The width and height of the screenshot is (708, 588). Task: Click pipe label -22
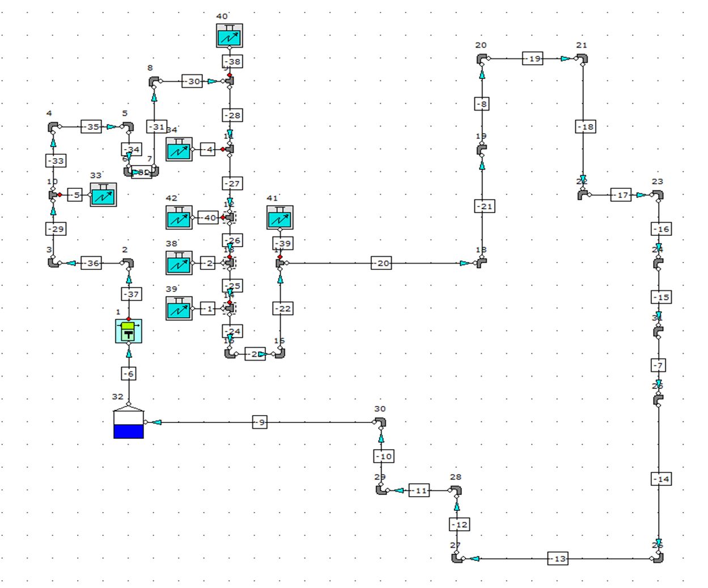coord(283,308)
